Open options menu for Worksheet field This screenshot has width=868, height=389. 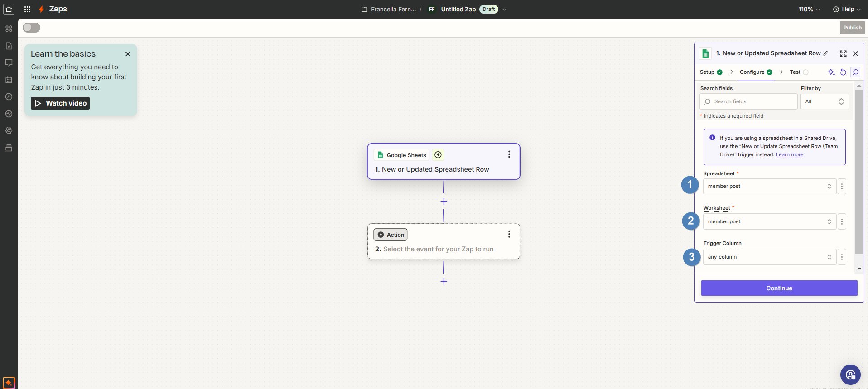point(842,221)
